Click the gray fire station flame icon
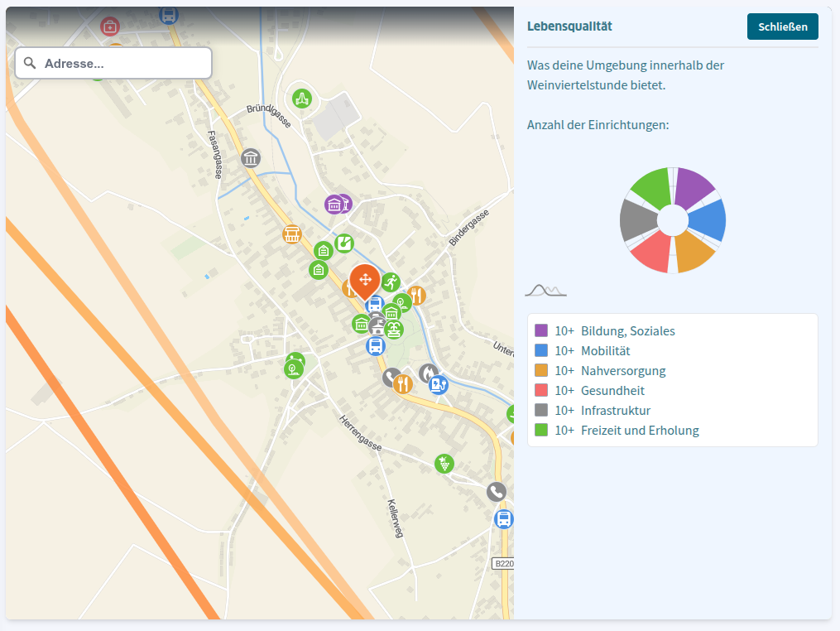Image resolution: width=840 pixels, height=631 pixels. [x=428, y=373]
